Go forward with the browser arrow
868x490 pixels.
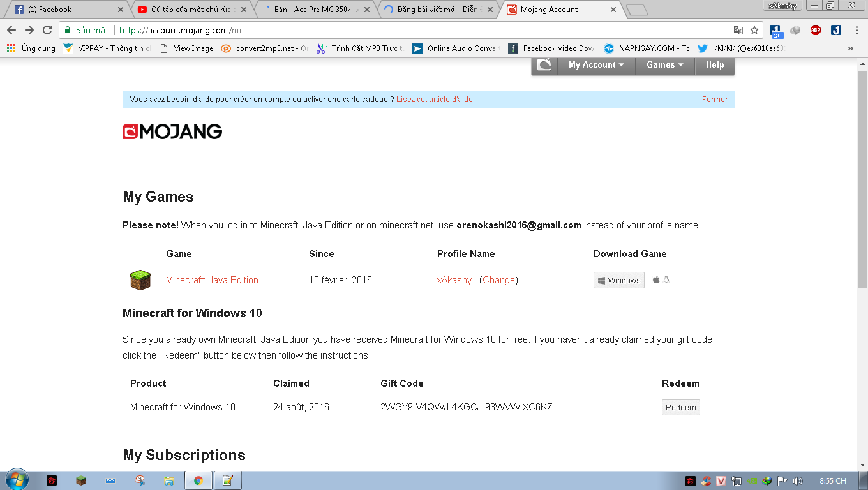click(29, 30)
